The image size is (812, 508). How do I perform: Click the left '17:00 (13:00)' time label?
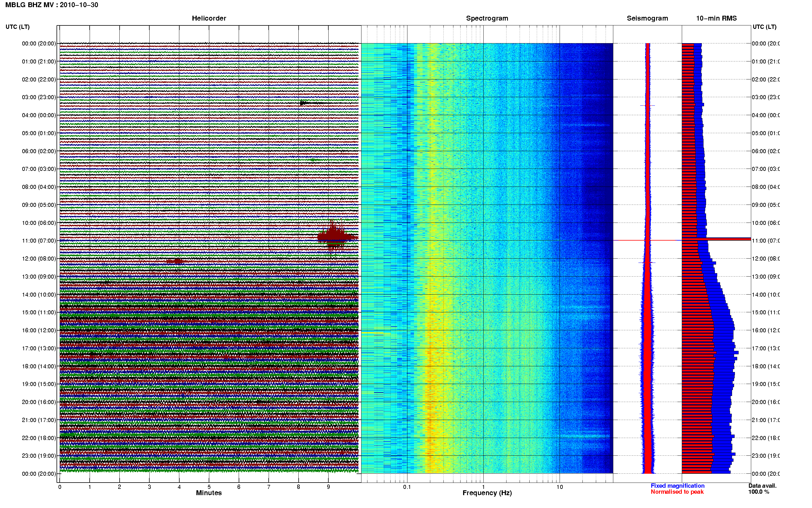point(39,348)
